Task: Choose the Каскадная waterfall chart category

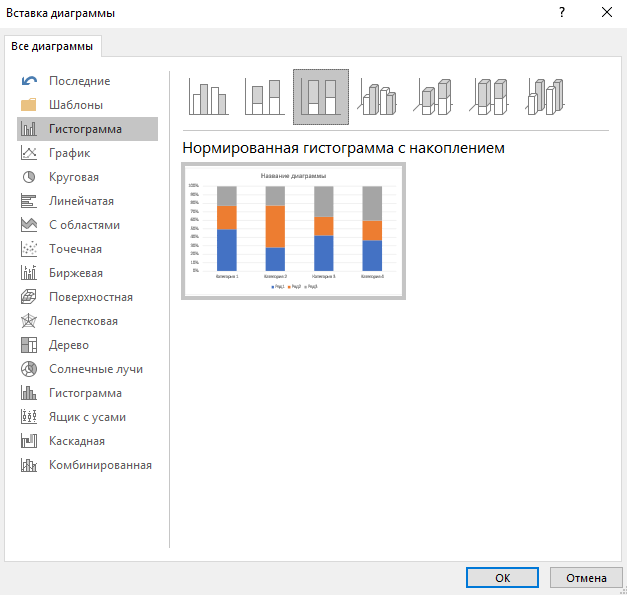Action: [76, 441]
